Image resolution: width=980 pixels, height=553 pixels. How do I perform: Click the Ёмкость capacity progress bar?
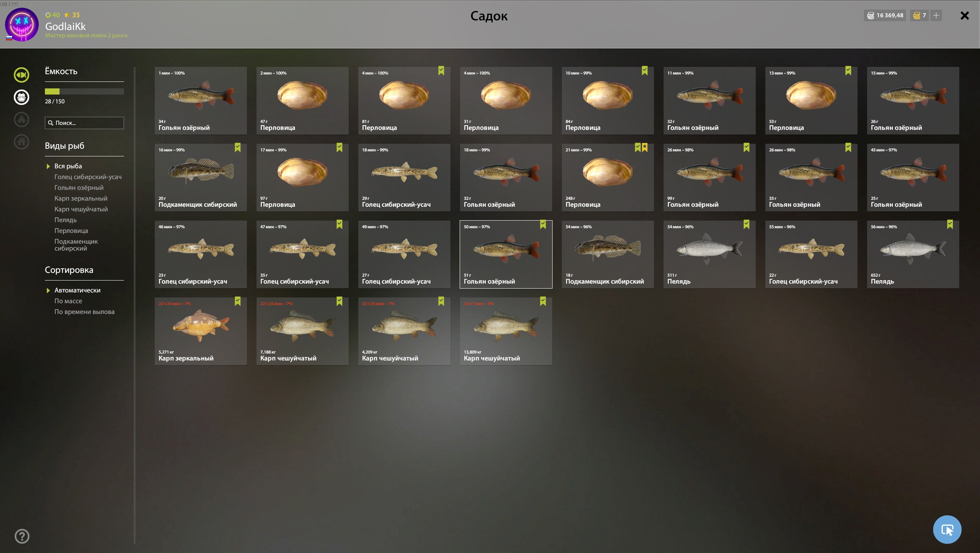tap(84, 91)
